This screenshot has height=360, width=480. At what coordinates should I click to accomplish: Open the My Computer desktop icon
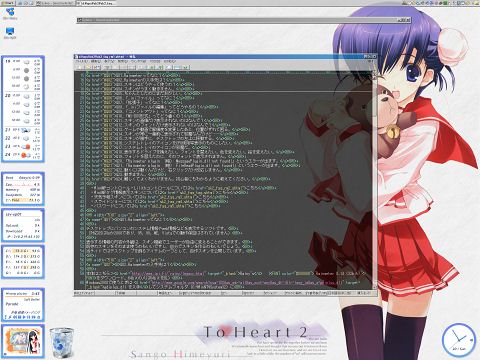(x=10, y=33)
